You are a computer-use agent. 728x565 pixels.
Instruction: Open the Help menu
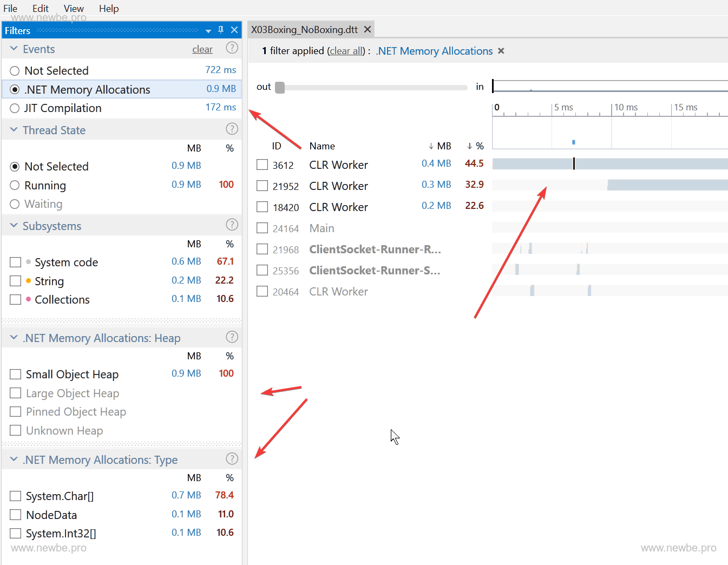point(109,9)
